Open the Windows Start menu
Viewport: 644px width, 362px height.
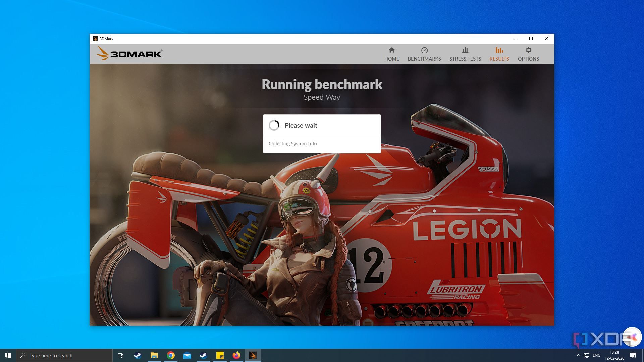click(8, 355)
